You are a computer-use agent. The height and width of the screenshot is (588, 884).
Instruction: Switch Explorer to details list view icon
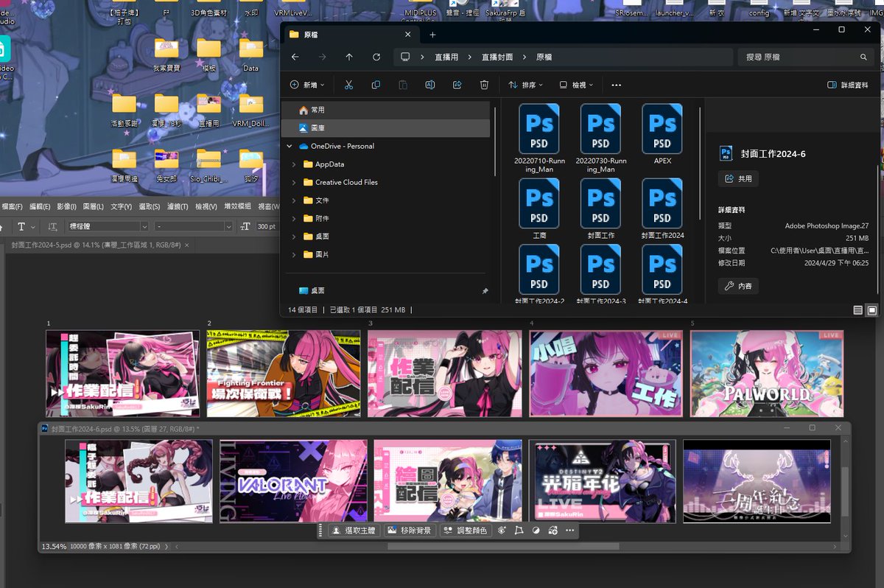(x=858, y=310)
